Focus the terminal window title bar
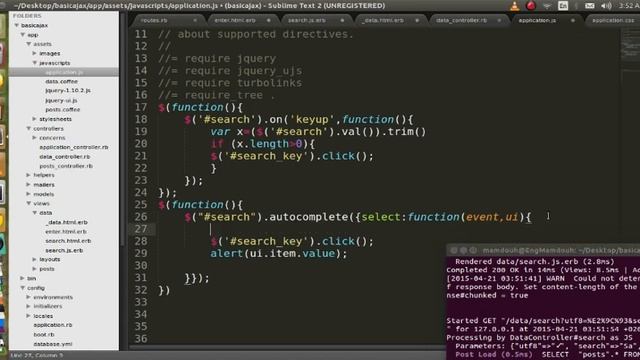Image resolution: width=640 pixels, height=360 pixels. coord(543,250)
